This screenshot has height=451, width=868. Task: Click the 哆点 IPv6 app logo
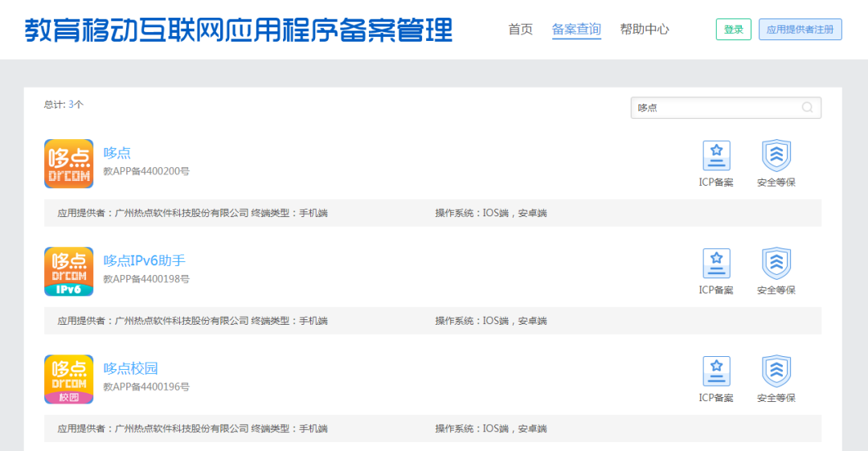pos(68,272)
